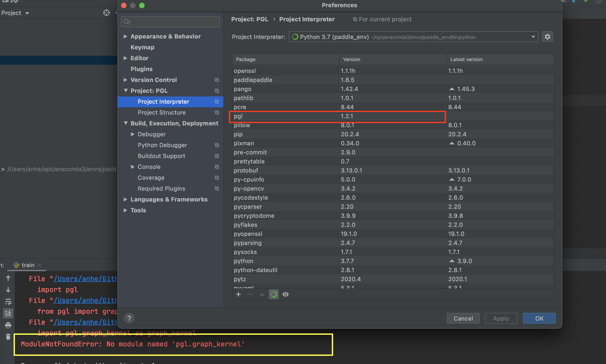The image size is (606, 364).
Task: Click Project Interpreter breadcrumb text
Action: (307, 19)
